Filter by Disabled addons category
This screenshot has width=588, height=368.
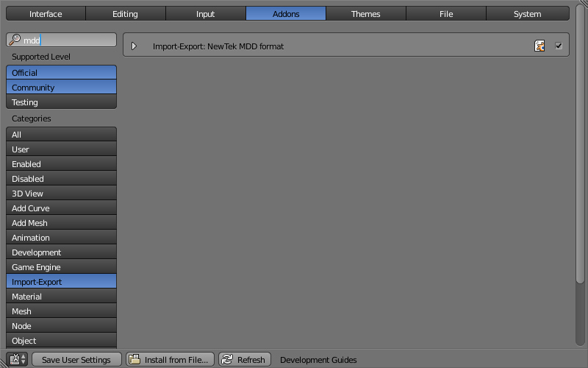pyautogui.click(x=61, y=178)
